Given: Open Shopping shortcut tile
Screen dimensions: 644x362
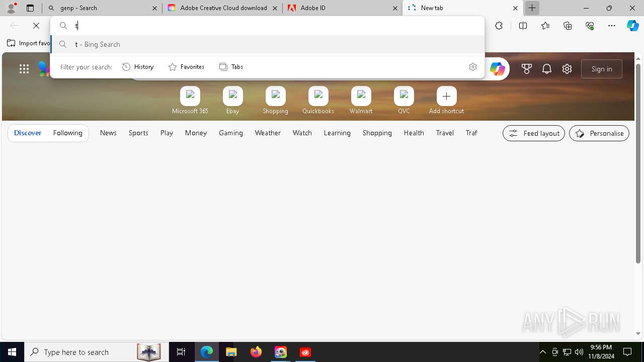Looking at the screenshot, I should point(275,101).
